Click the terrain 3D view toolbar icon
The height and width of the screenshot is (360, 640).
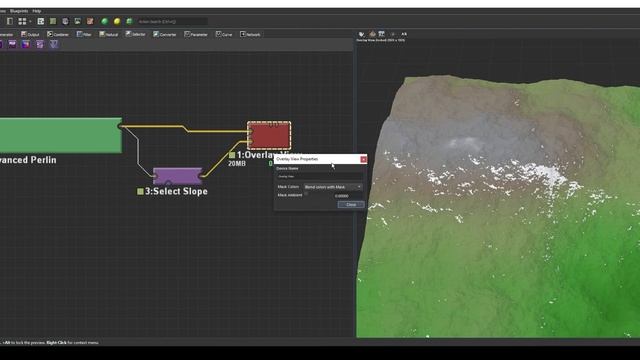pos(372,34)
